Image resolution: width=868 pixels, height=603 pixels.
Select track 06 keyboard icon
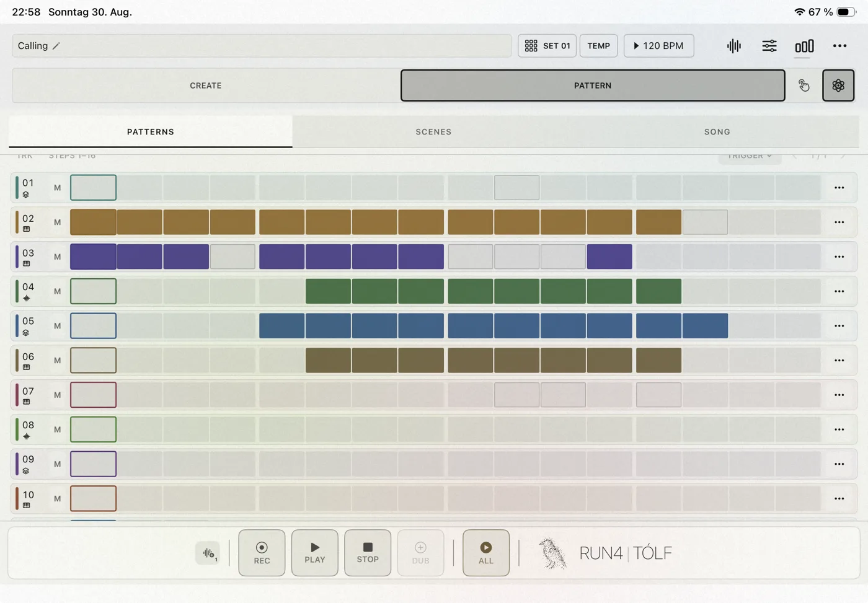[26, 368]
